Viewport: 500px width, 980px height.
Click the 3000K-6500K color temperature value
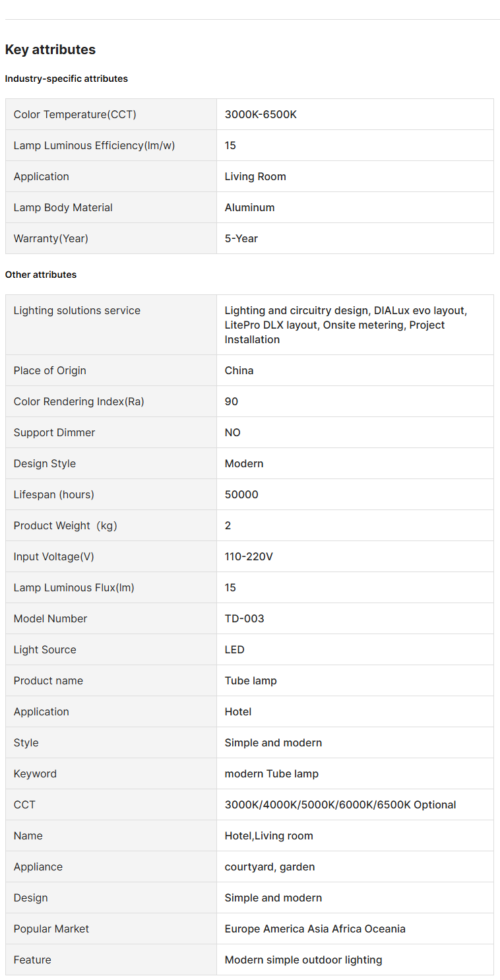tap(261, 114)
